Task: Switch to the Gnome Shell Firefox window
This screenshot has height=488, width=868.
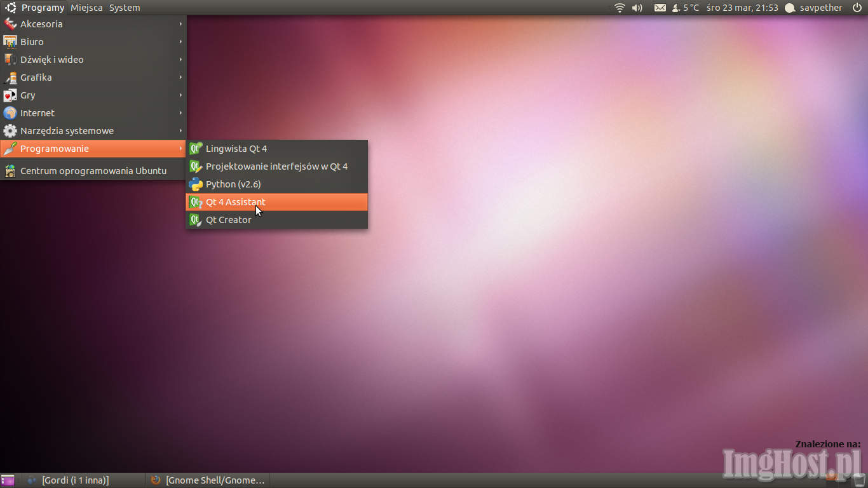Action: point(208,480)
